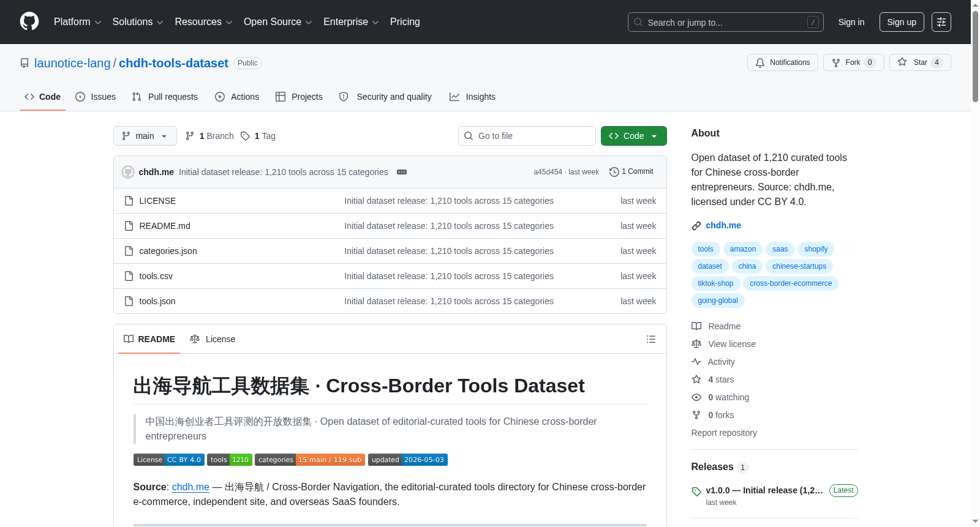Click the chdh.me author avatar

[x=128, y=172]
